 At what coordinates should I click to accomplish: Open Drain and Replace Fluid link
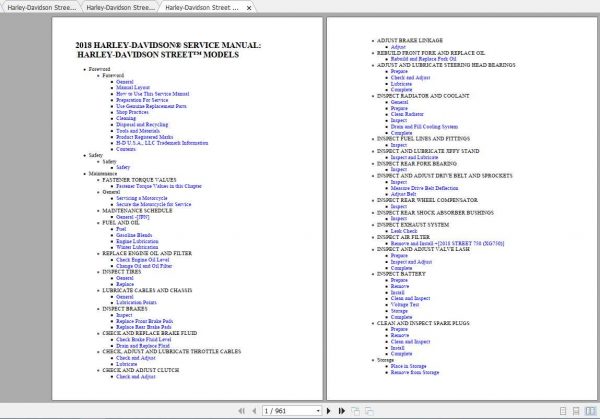click(x=143, y=346)
